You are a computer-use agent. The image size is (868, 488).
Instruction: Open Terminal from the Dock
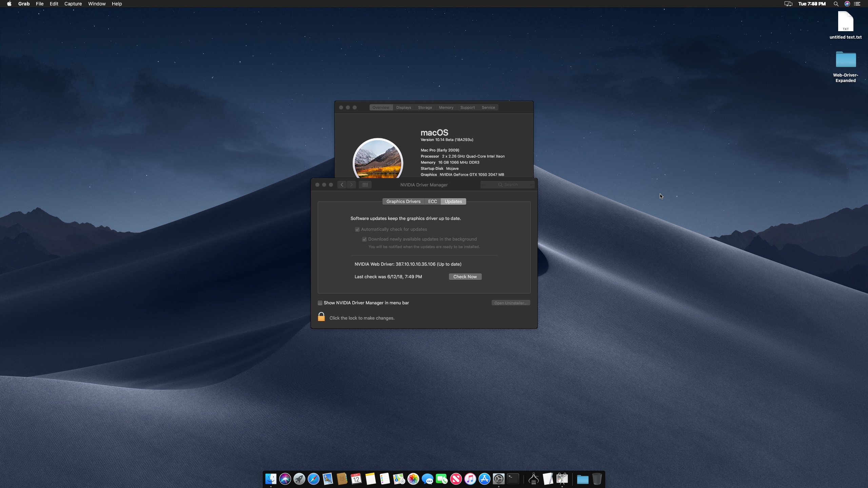[x=513, y=479]
